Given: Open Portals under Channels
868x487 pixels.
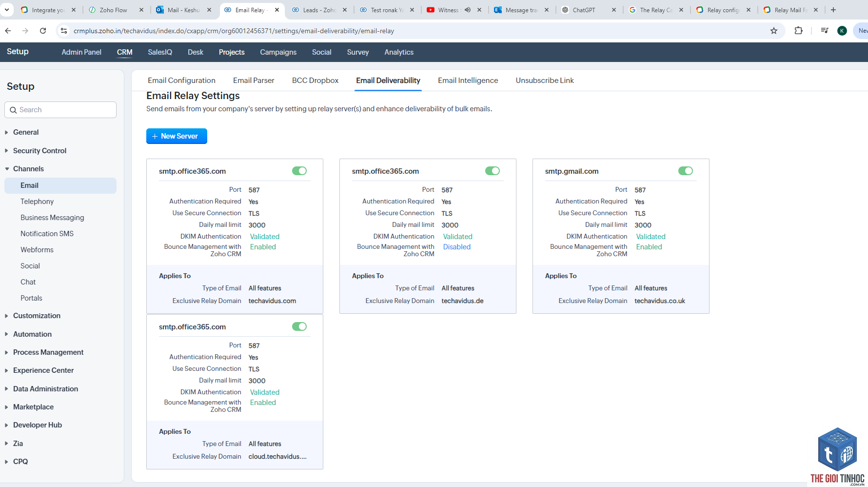Looking at the screenshot, I should (x=31, y=298).
